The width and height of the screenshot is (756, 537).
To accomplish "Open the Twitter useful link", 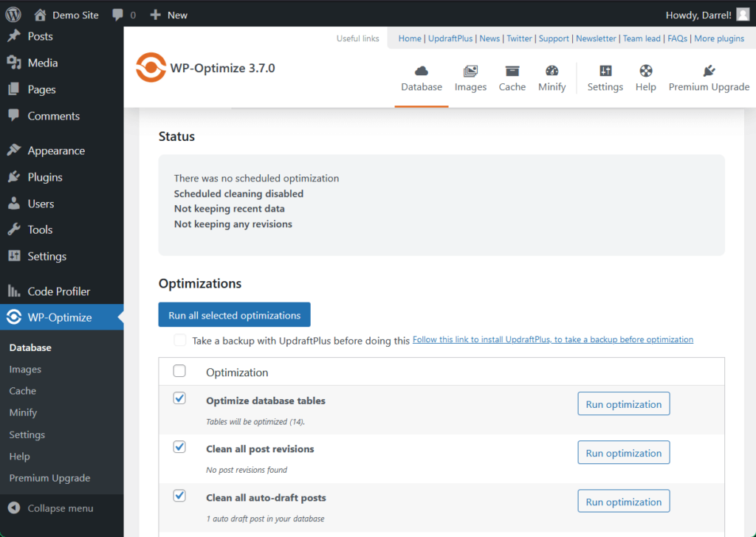I will [519, 38].
